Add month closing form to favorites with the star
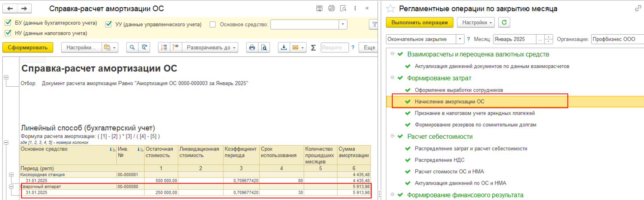The height and width of the screenshot is (200, 644). click(390, 8)
